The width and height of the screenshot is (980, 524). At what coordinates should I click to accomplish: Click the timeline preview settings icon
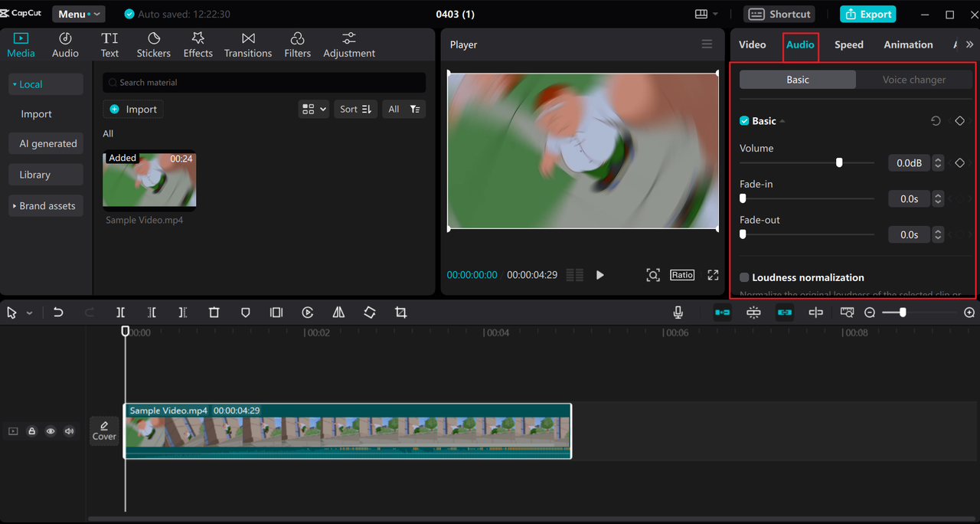coord(847,313)
